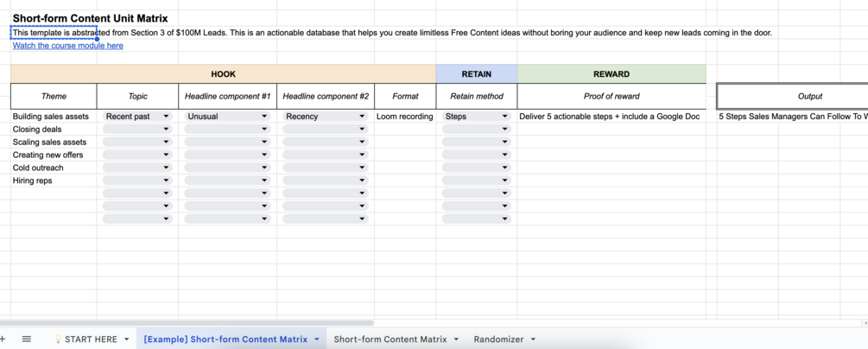This screenshot has width=868, height=349.
Task: Open the Short-form Content Matrix sheet tab
Action: (390, 339)
